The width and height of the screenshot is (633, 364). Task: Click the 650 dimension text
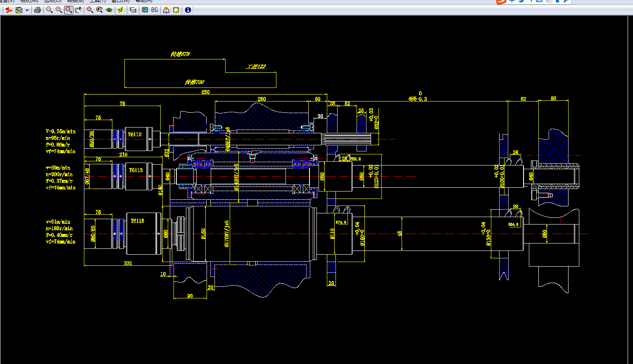click(205, 92)
